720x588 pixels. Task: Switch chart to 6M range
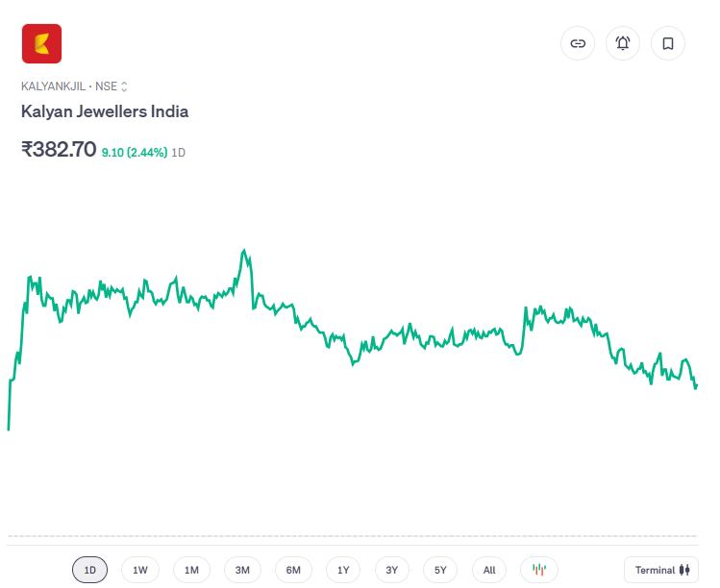pyautogui.click(x=293, y=570)
